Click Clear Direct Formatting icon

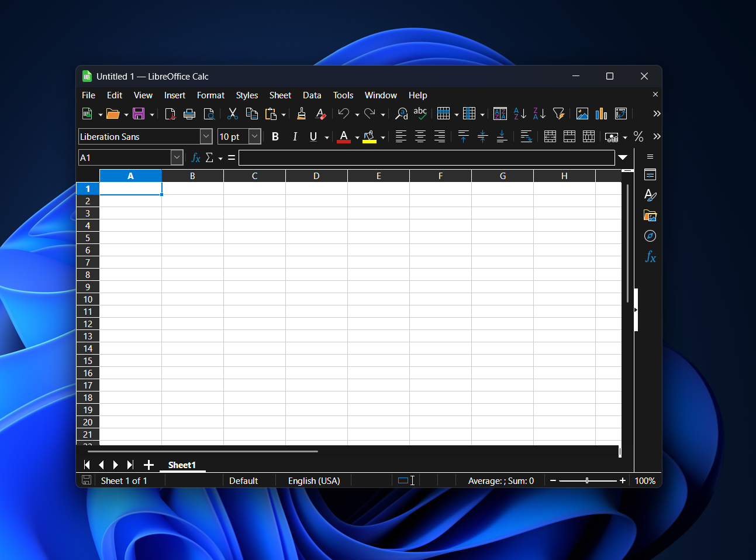click(x=320, y=114)
